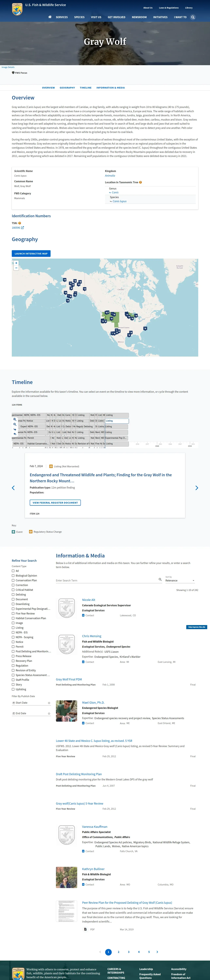Jump to the Overview section tab
The height and width of the screenshot is (980, 210).
(x=48, y=88)
